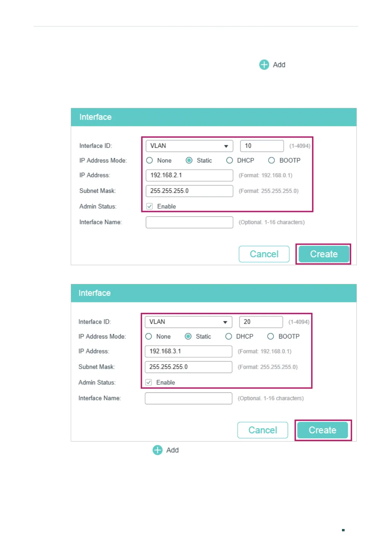Toggle Admin Status Enable checkbox in first form
The image size is (392, 554).
149,206
